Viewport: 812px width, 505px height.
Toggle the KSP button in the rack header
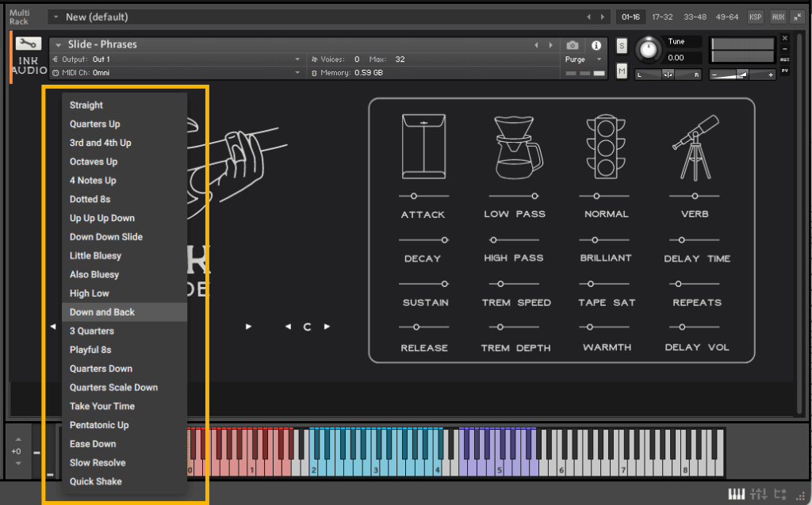coord(755,17)
